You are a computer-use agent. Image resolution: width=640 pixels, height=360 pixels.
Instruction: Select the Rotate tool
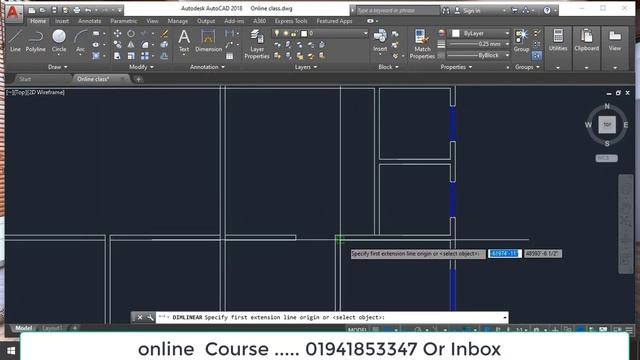(x=131, y=33)
